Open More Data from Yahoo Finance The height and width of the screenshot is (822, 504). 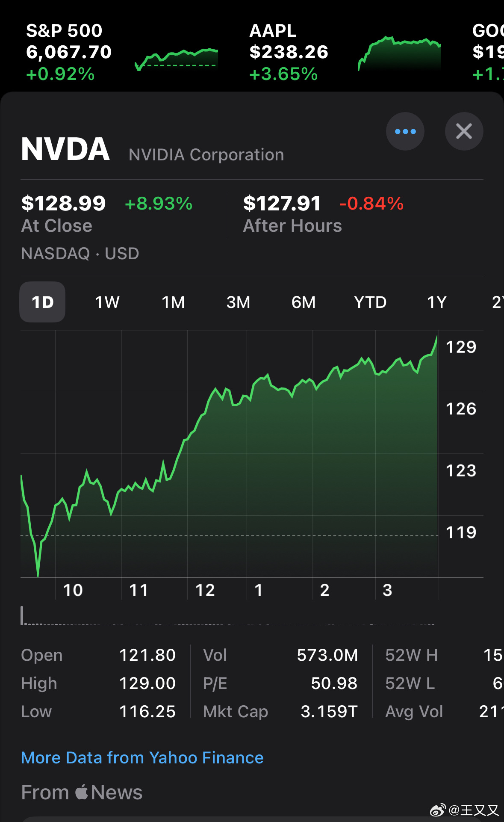(x=142, y=757)
